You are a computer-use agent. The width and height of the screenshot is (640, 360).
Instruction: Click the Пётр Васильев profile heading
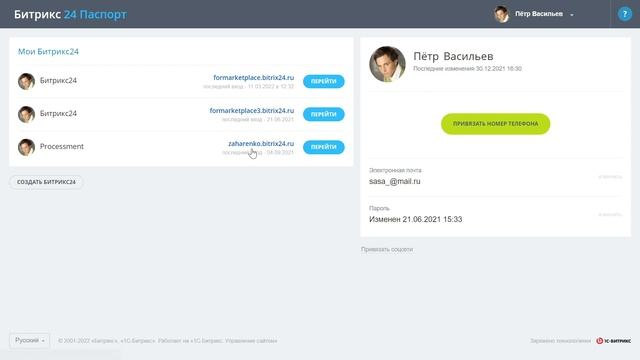(x=453, y=56)
